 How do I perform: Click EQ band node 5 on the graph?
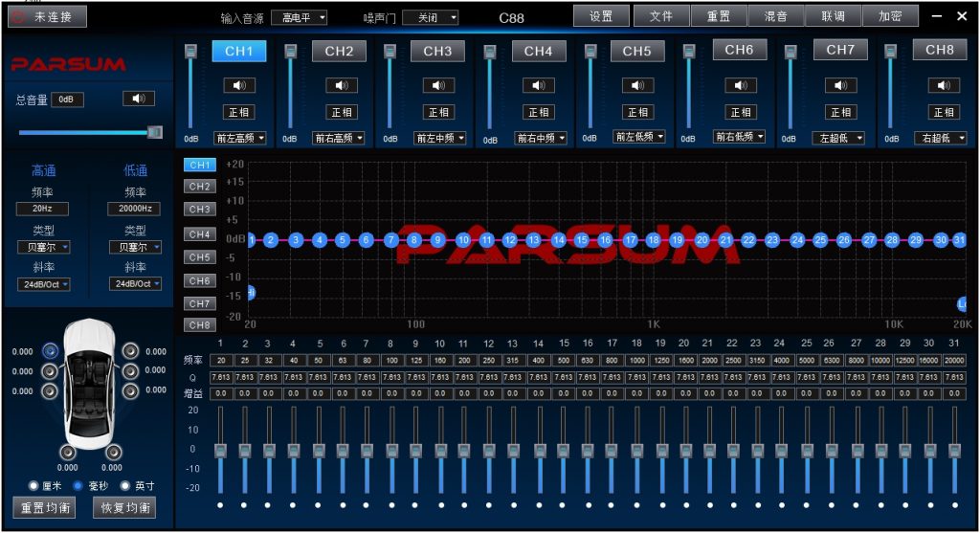[342, 239]
